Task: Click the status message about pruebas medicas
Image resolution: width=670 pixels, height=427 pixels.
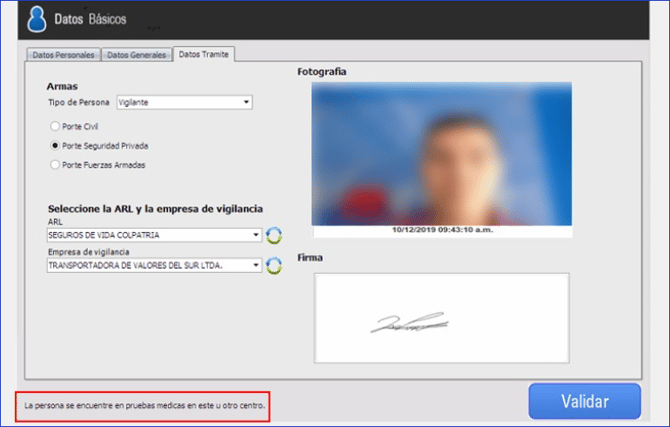Action: [144, 406]
